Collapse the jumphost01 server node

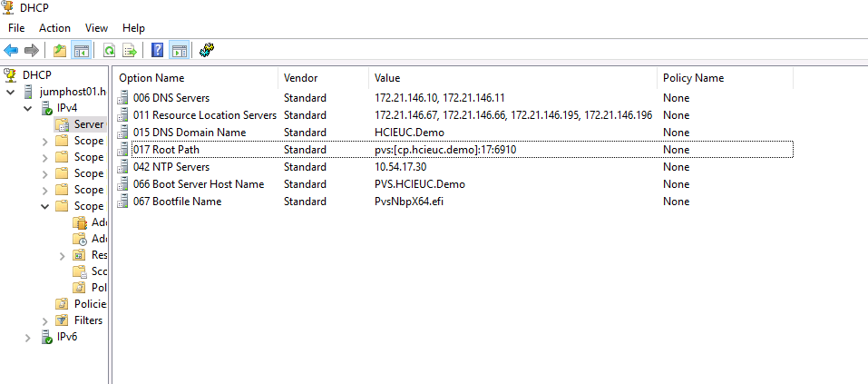pyautogui.click(x=12, y=92)
